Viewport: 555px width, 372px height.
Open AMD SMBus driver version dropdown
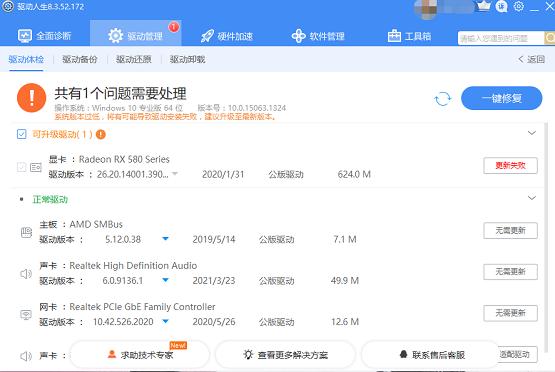tap(165, 239)
